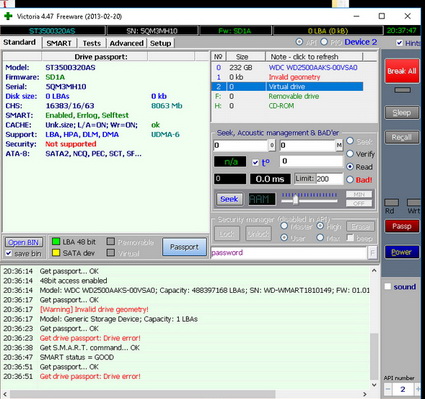Screen dimensions: 425x399
Task: Click the Sleep button
Action: click(x=402, y=113)
